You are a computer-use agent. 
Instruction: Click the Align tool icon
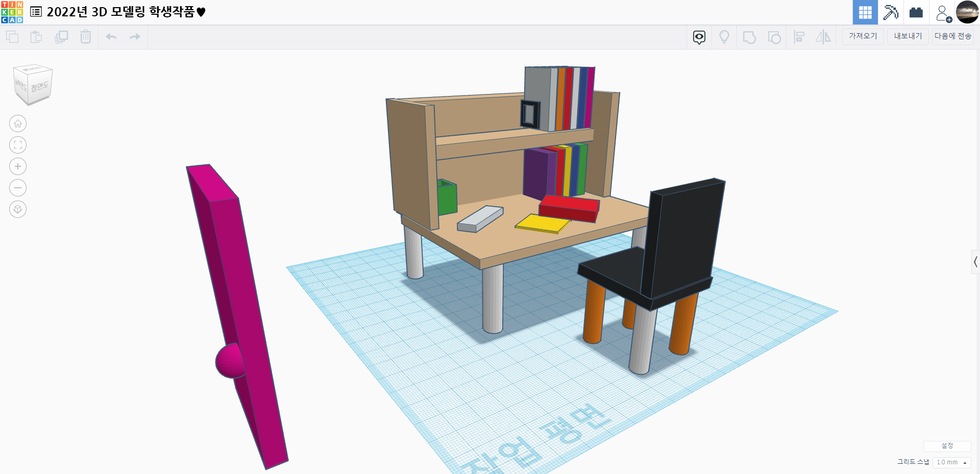coord(799,37)
